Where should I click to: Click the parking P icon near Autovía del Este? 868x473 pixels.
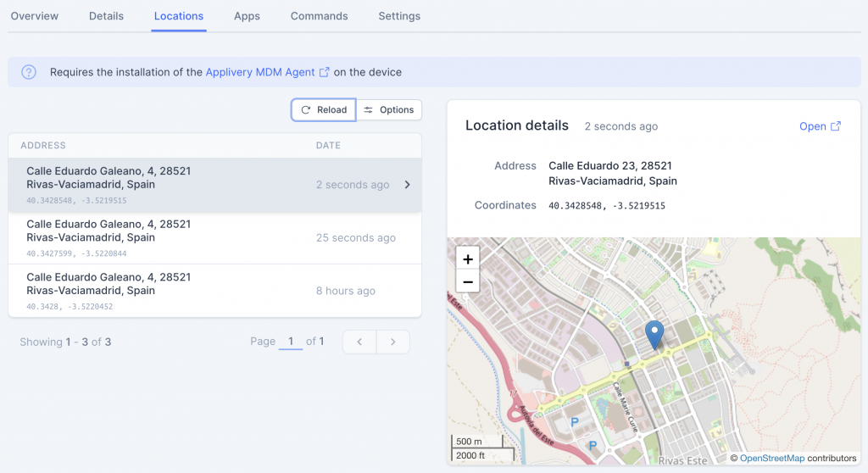click(575, 422)
